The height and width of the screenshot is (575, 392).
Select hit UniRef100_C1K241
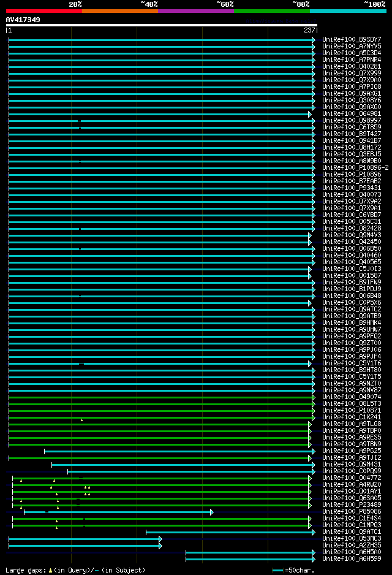(x=352, y=417)
